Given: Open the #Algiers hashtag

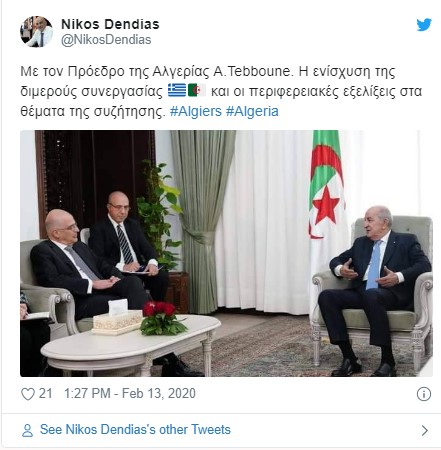Looking at the screenshot, I should 196,111.
